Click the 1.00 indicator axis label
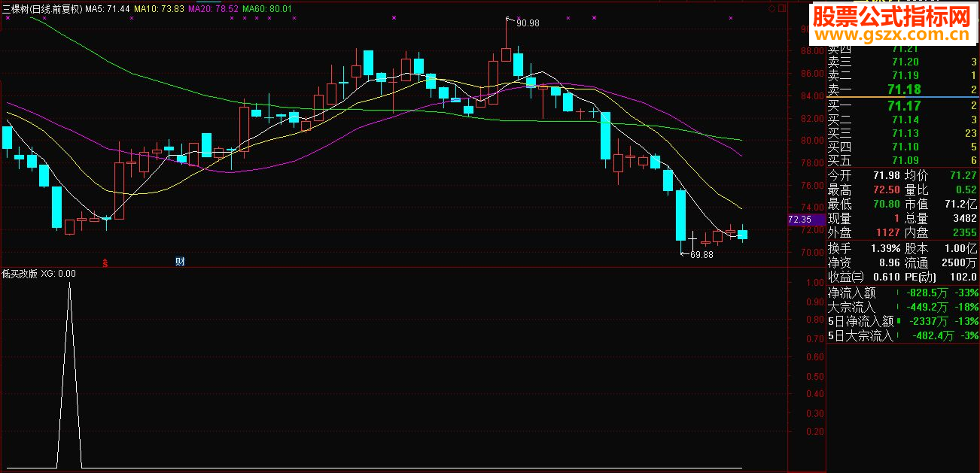 tap(814, 283)
